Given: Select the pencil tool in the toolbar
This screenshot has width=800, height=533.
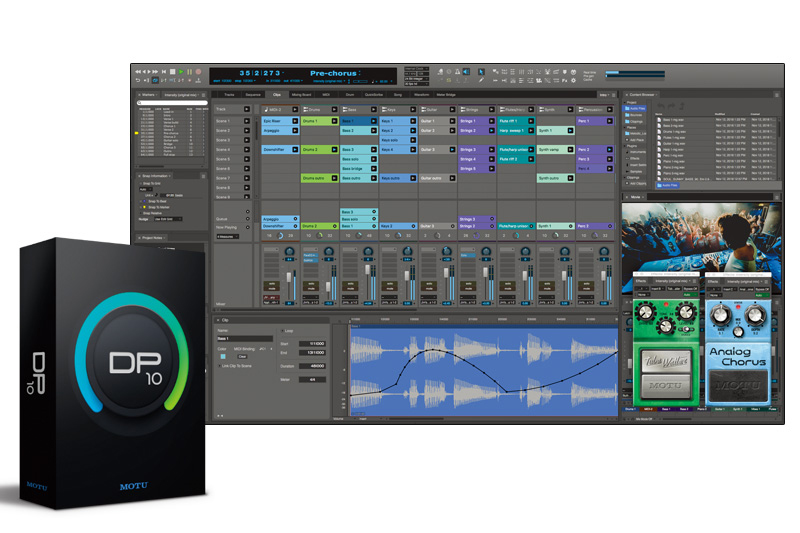Looking at the screenshot, I should (481, 81).
